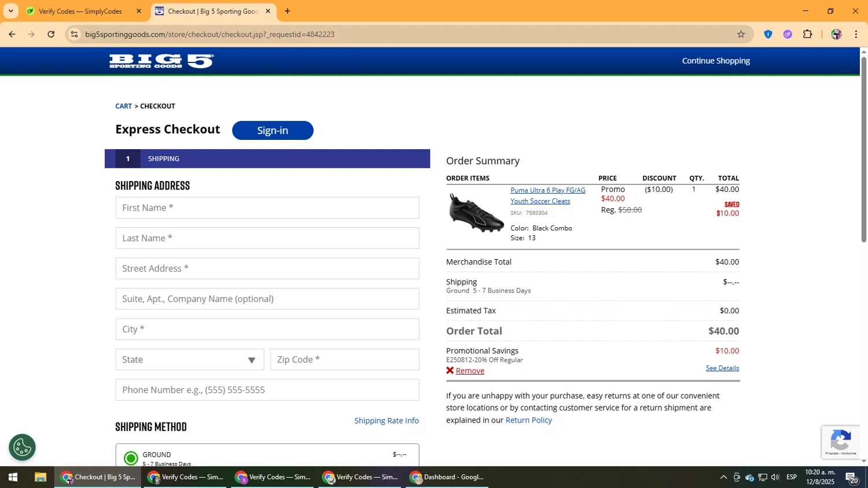Click the Continue Shopping link
The image size is (868, 488).
pos(715,61)
